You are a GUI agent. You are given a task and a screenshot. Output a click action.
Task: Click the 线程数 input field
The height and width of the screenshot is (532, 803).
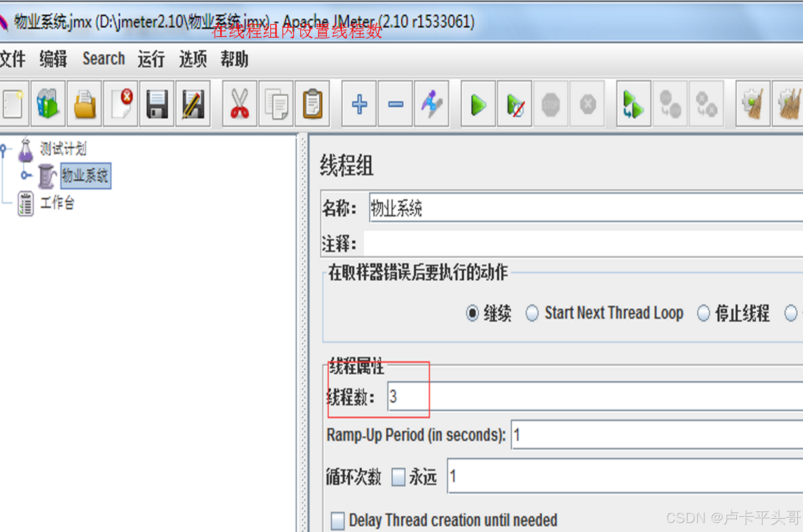pos(595,396)
